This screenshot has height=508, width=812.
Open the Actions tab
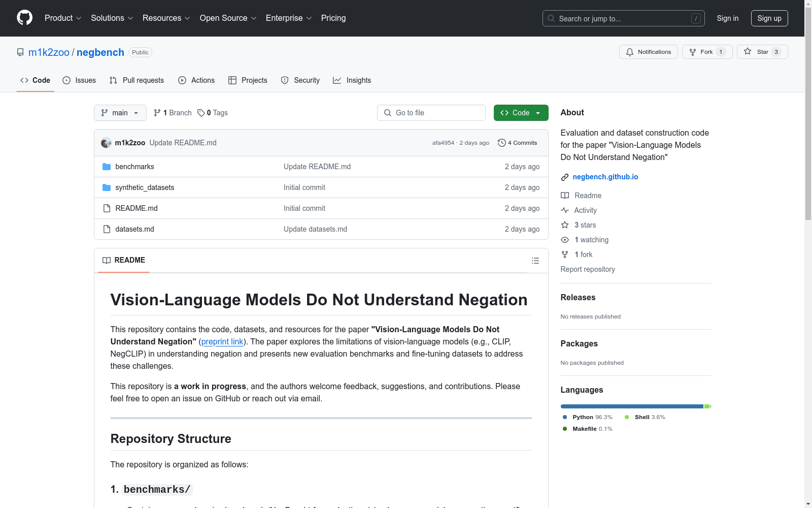point(196,80)
